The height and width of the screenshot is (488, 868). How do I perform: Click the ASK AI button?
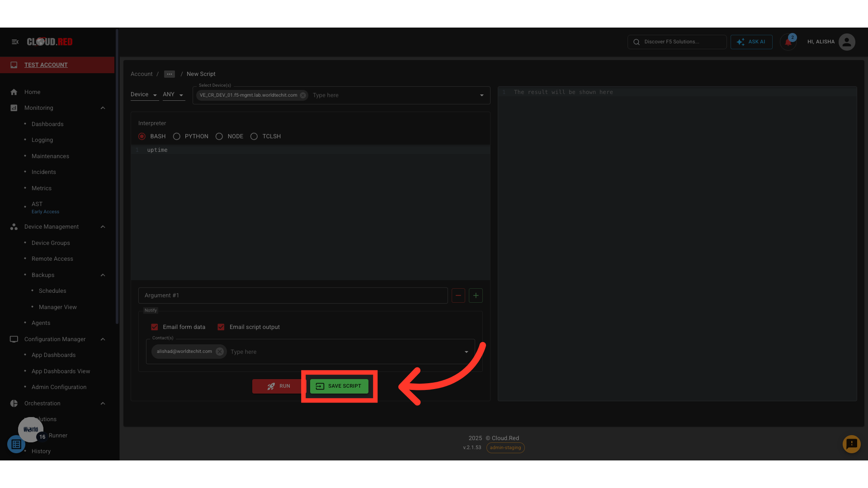pos(751,42)
